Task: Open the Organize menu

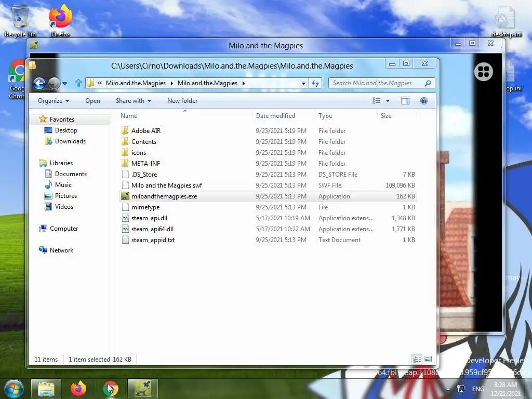Action: pyautogui.click(x=54, y=101)
